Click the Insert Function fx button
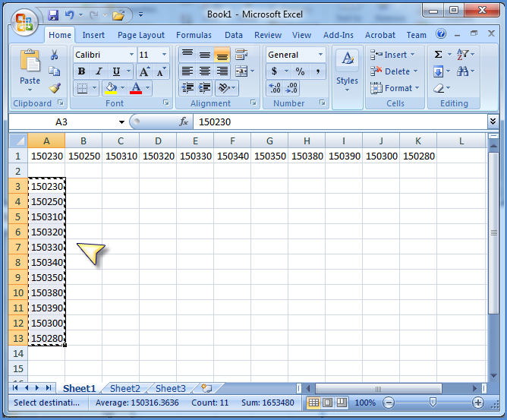This screenshot has width=507, height=420. (x=184, y=122)
